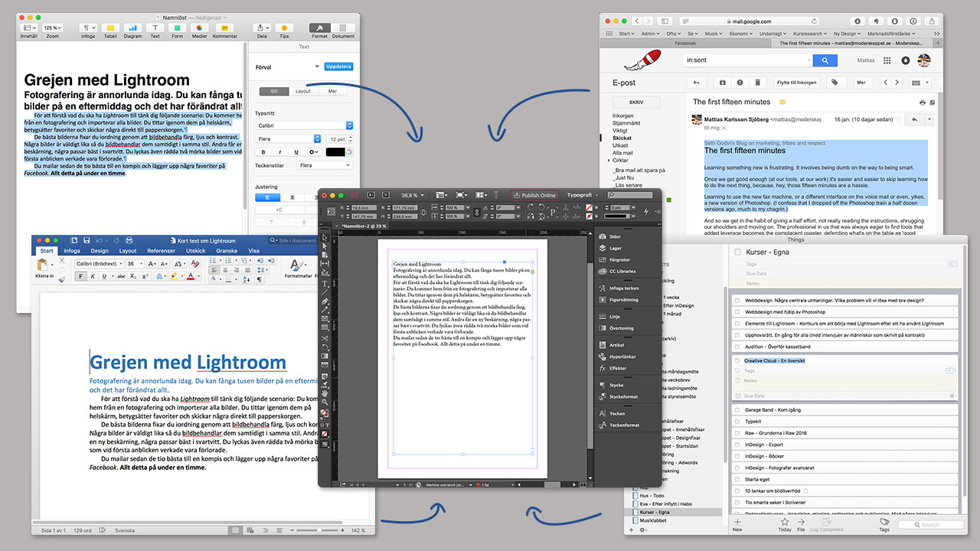Toggle bold F button in Word ribbon
This screenshot has width=980, height=551.
point(81,276)
